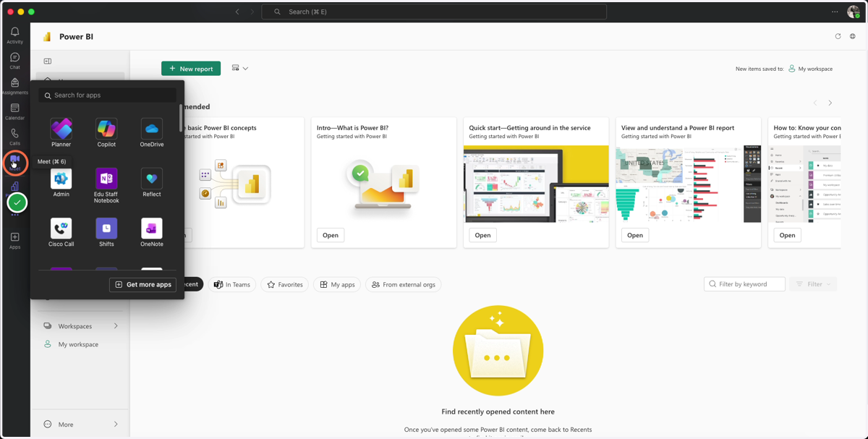The height and width of the screenshot is (439, 868).
Task: Click "Find recently opened content here" text
Action: coord(498,412)
